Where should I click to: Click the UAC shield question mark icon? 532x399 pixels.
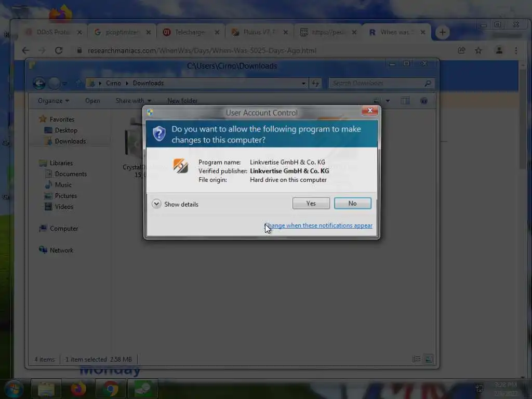click(x=159, y=134)
